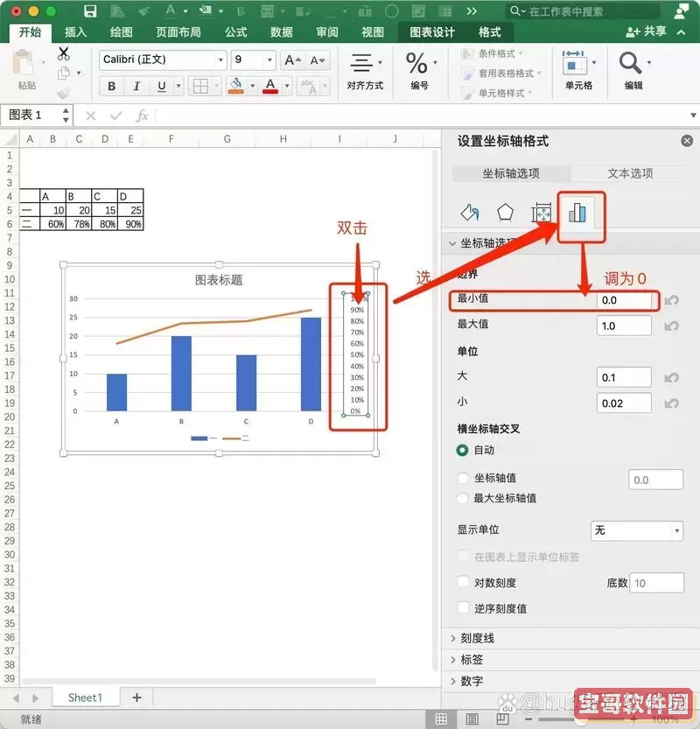Click the Fill Color bucket icon
The width and height of the screenshot is (700, 729).
click(x=236, y=86)
